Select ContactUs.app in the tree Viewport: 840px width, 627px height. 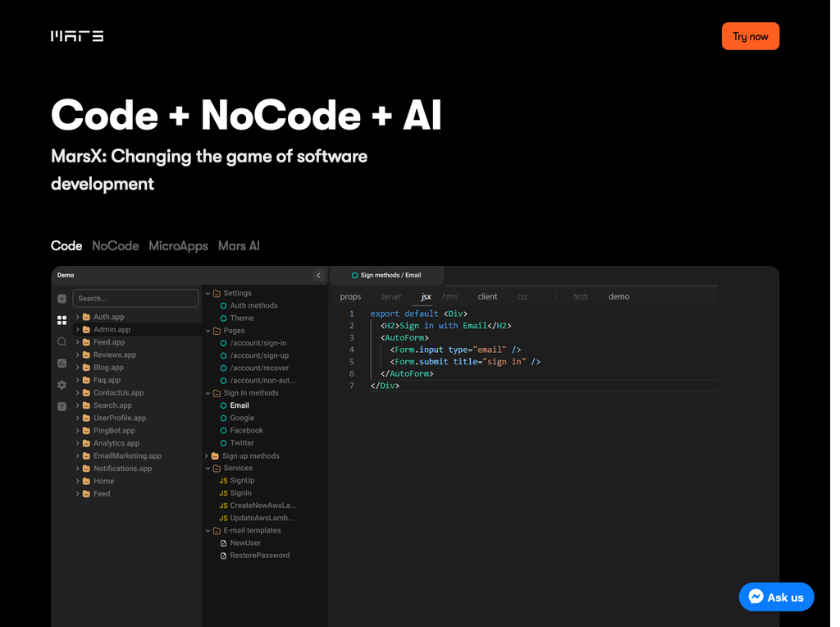click(118, 393)
